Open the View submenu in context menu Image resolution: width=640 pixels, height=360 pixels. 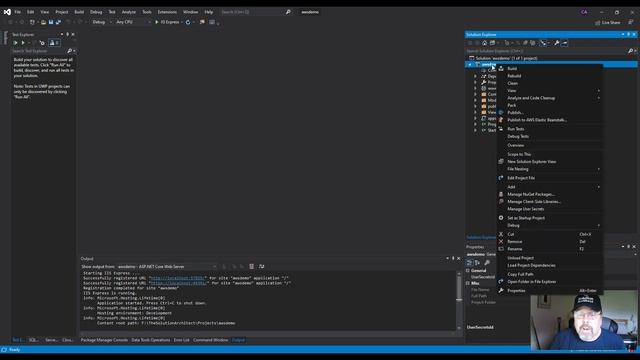(x=549, y=91)
